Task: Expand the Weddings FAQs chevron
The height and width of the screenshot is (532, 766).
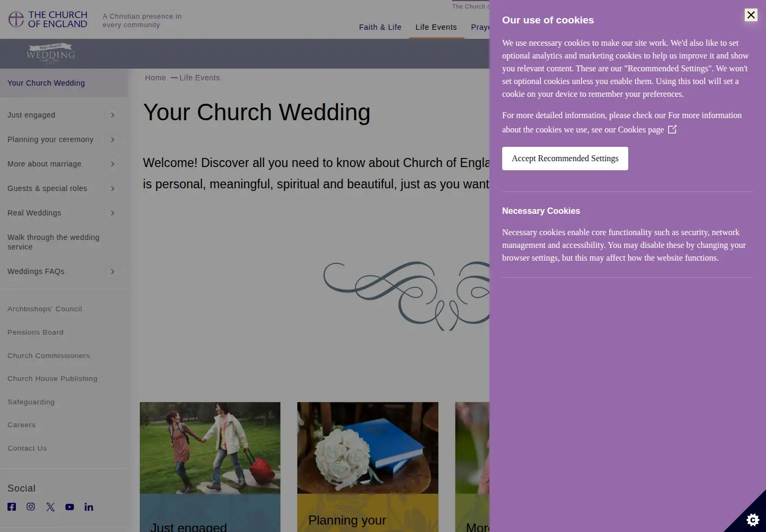Action: (112, 271)
